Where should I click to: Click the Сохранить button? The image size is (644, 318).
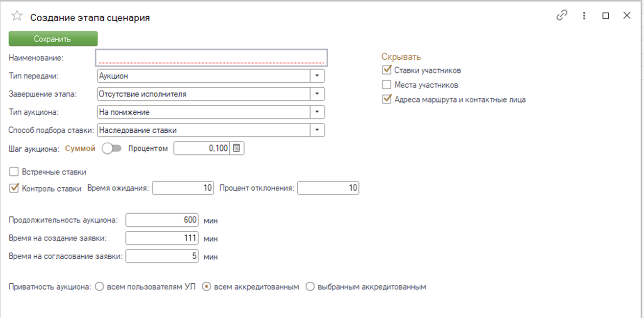point(53,39)
